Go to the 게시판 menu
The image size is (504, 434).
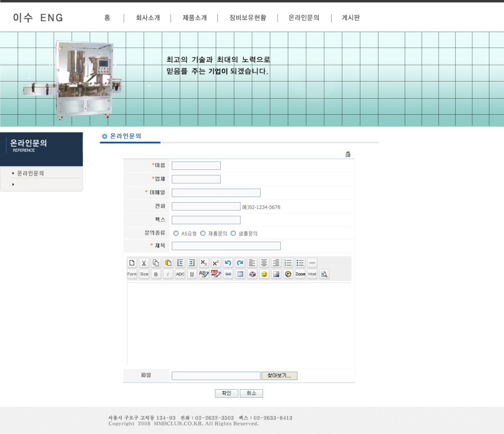(x=351, y=18)
